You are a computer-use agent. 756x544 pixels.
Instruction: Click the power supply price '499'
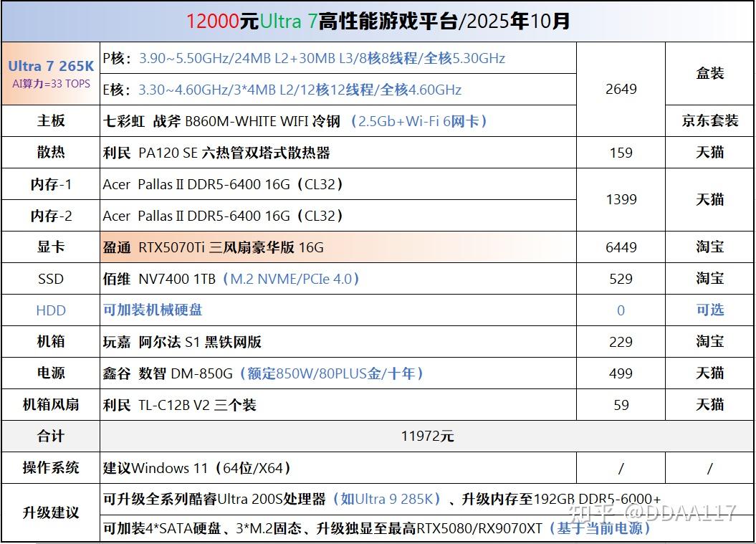tap(621, 373)
